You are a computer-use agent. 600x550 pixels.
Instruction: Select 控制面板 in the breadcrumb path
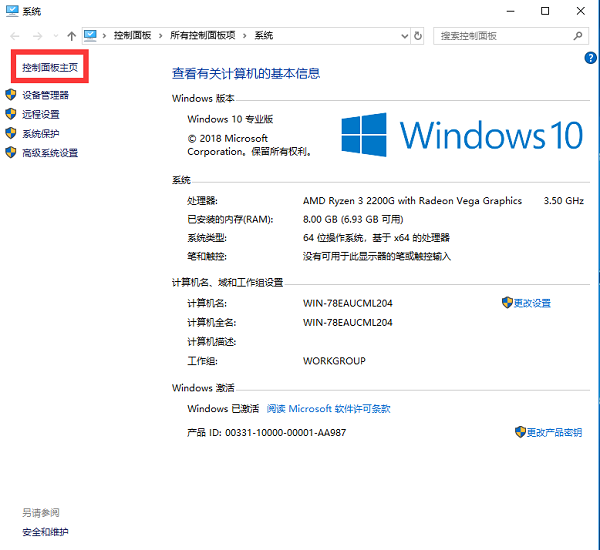[x=132, y=35]
